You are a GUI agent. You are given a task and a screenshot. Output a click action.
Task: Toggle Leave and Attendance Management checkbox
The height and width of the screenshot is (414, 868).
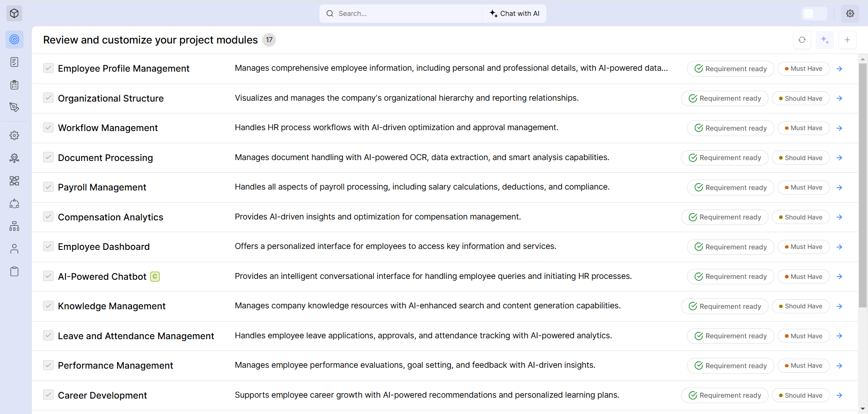[x=48, y=336]
